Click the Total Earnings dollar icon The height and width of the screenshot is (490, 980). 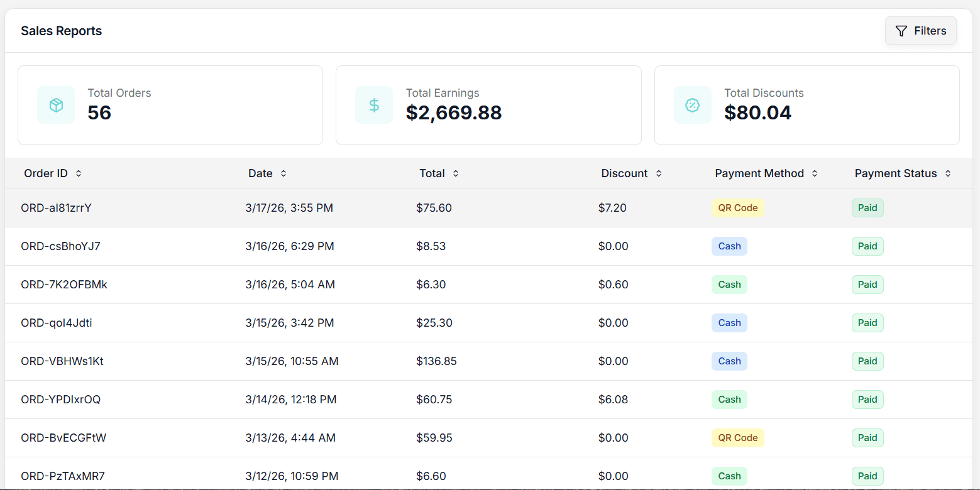coord(374,105)
